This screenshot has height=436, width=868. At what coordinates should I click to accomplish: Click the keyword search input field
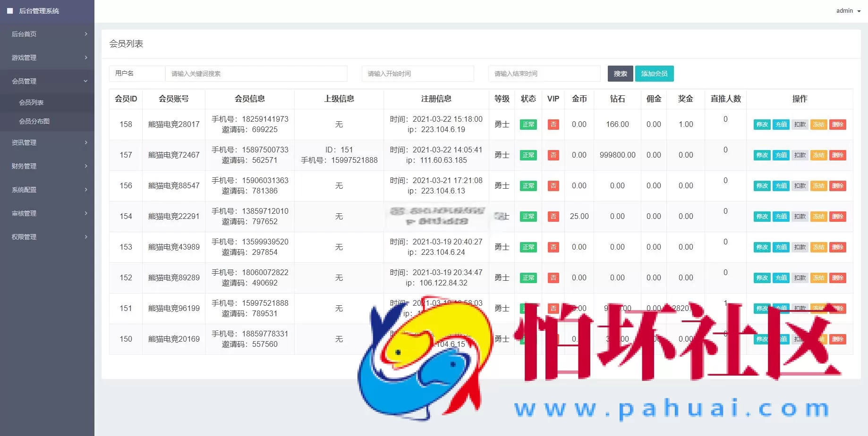point(256,74)
